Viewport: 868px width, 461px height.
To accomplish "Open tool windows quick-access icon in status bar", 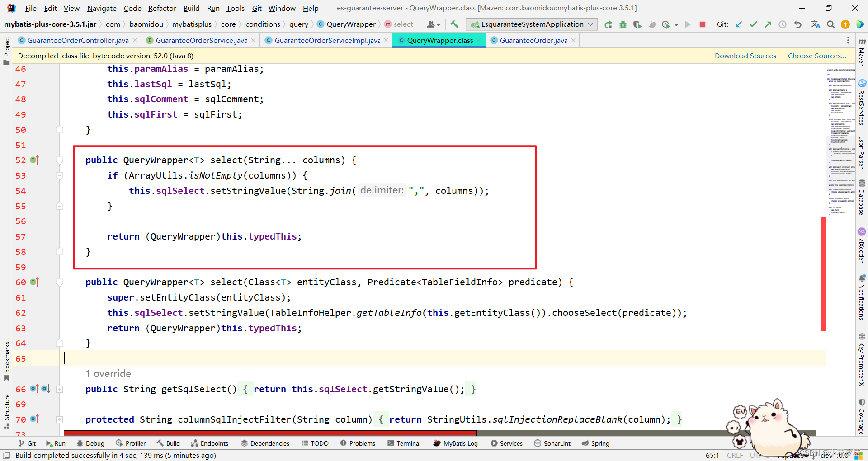I will pos(7,455).
